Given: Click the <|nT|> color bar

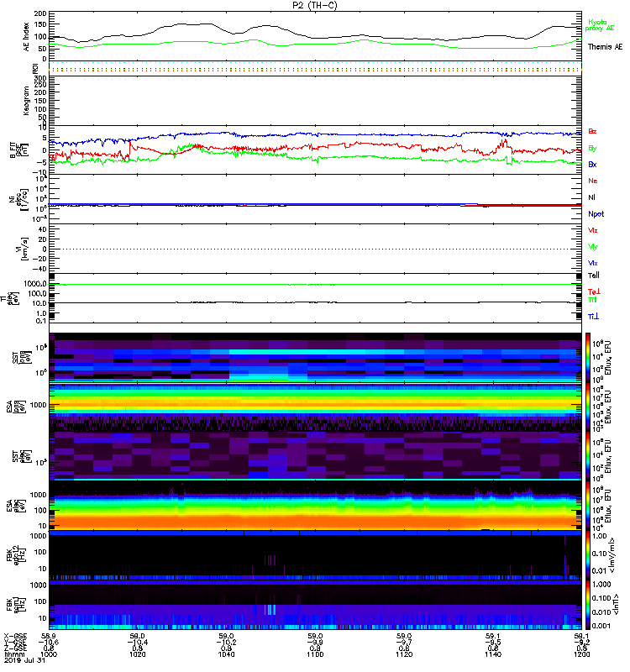Looking at the screenshot, I should tap(588, 605).
